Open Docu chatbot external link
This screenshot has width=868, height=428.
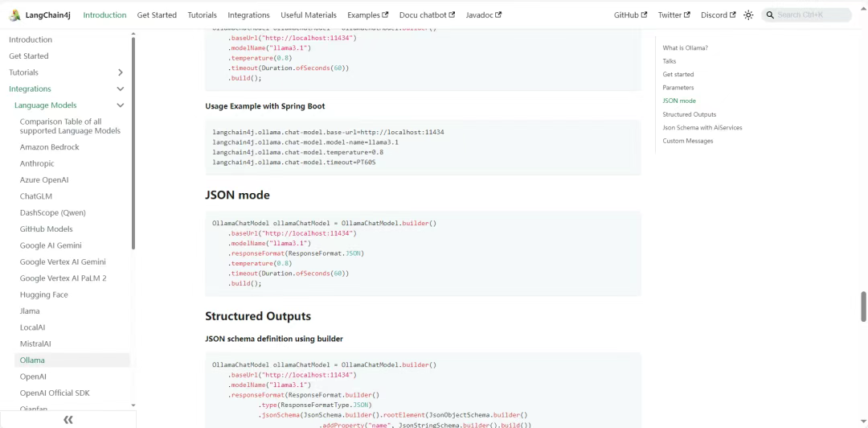tap(427, 15)
